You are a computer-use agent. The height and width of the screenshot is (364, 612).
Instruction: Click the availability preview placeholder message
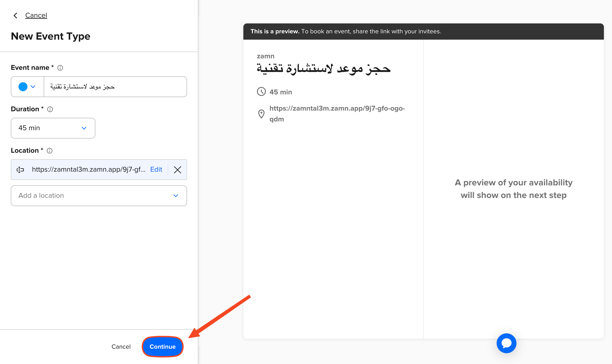(x=514, y=189)
